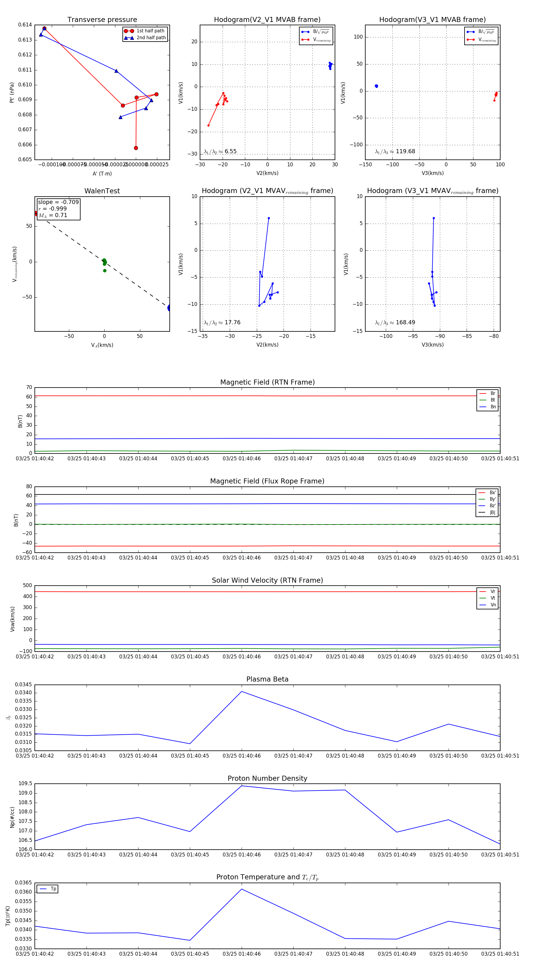
Task: Click the λ1/λ2 ≈ 6.55 annotation
Action: [220, 151]
